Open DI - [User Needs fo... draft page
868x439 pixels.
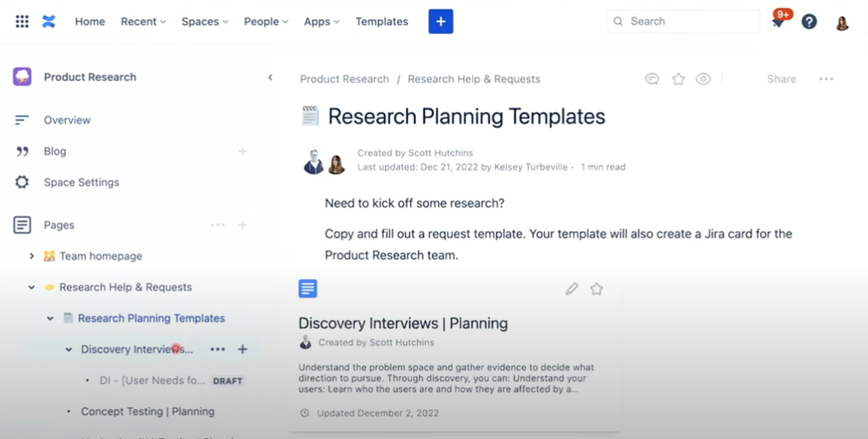tap(152, 381)
